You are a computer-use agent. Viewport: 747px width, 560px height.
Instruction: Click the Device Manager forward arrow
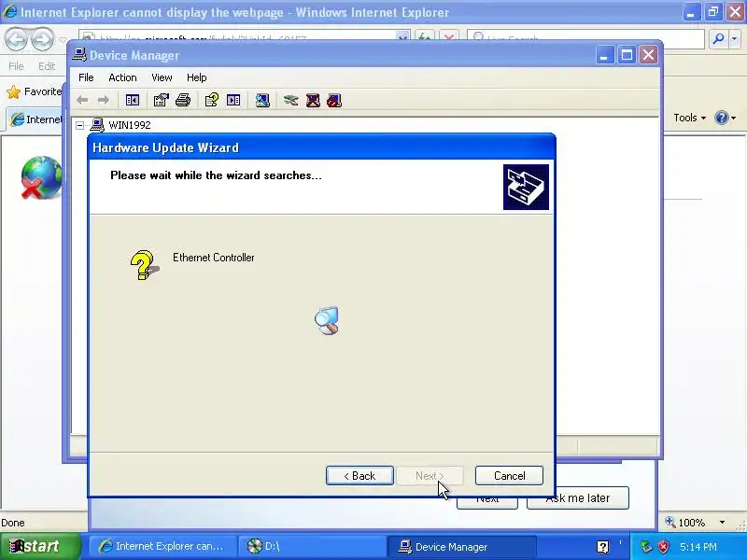(x=104, y=100)
